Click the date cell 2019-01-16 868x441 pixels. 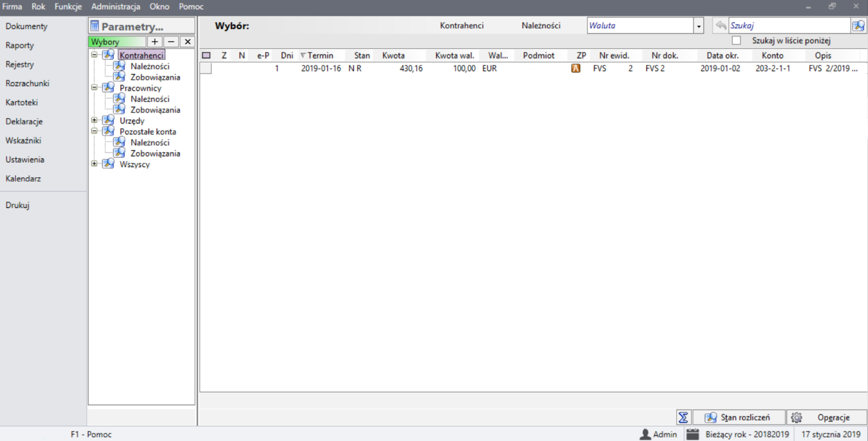tap(321, 68)
